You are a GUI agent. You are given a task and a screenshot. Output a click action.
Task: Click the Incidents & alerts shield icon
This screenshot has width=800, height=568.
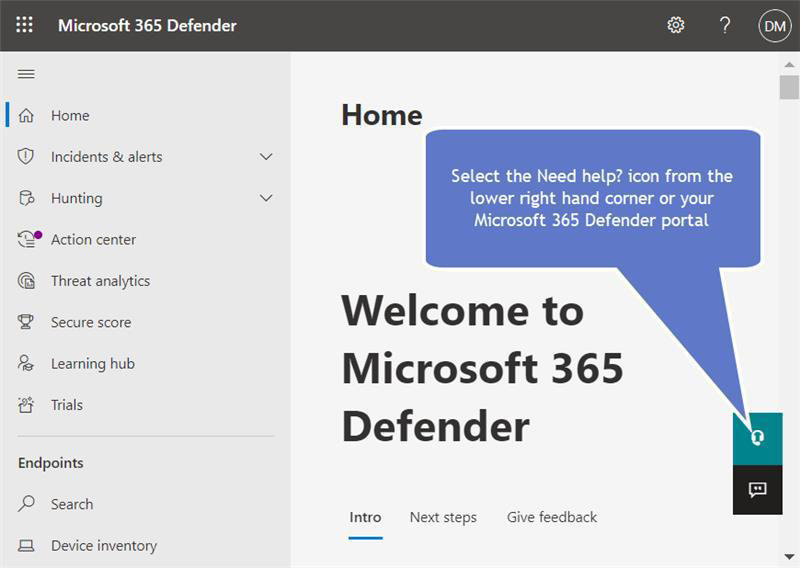pos(26,156)
